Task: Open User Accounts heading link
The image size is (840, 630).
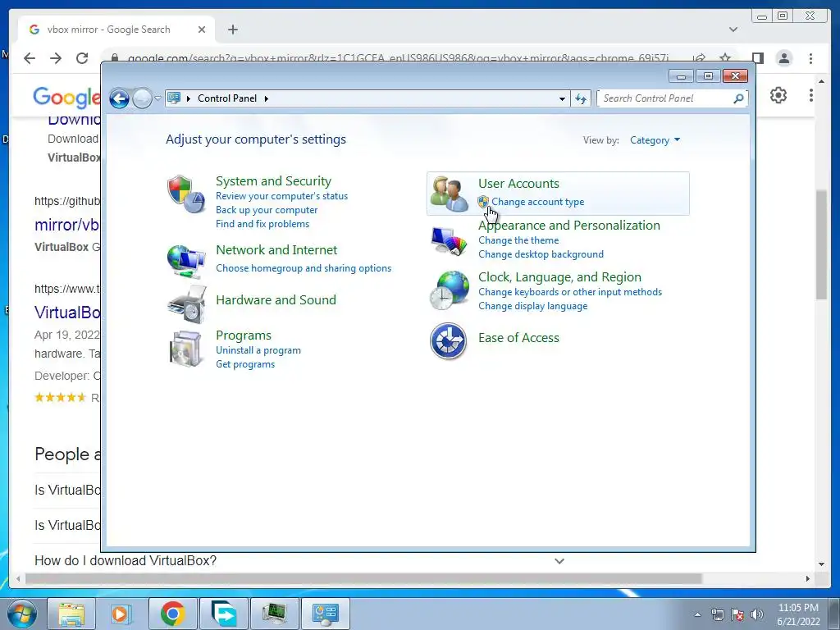Action: pos(518,184)
